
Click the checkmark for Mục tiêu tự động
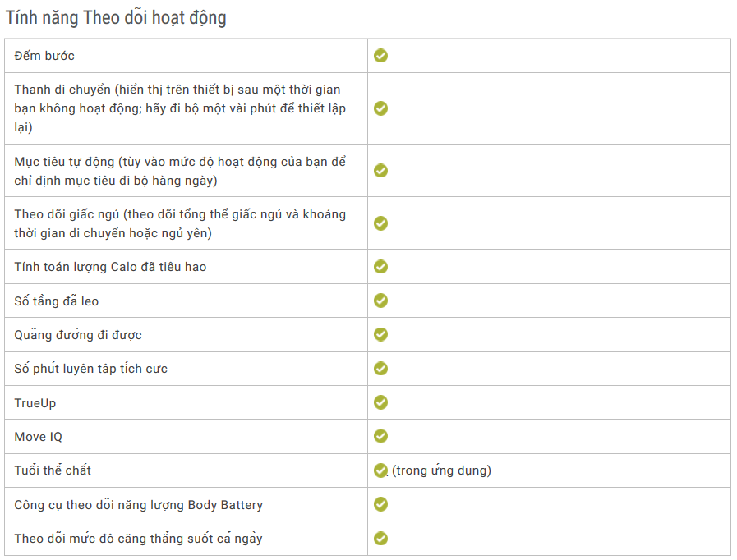pos(380,171)
